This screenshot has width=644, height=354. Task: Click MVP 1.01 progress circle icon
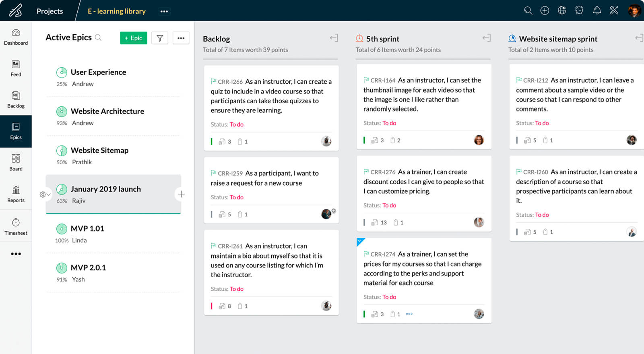coord(62,229)
